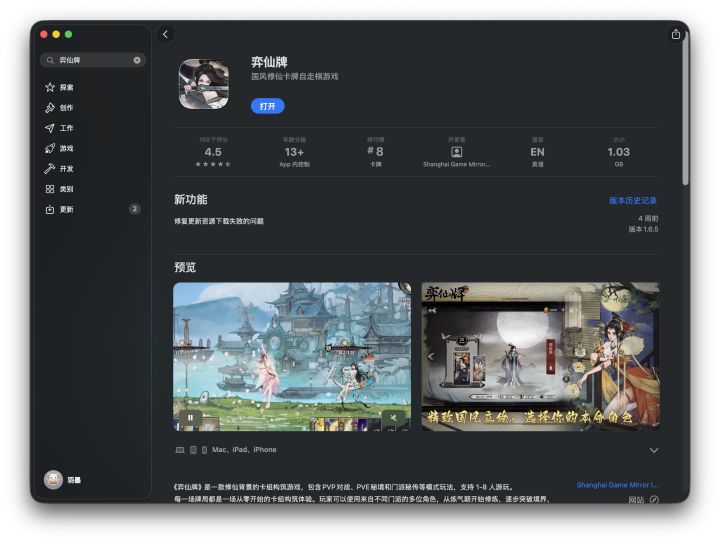Click the Mac、iPad、iPhone platform label

244,450
